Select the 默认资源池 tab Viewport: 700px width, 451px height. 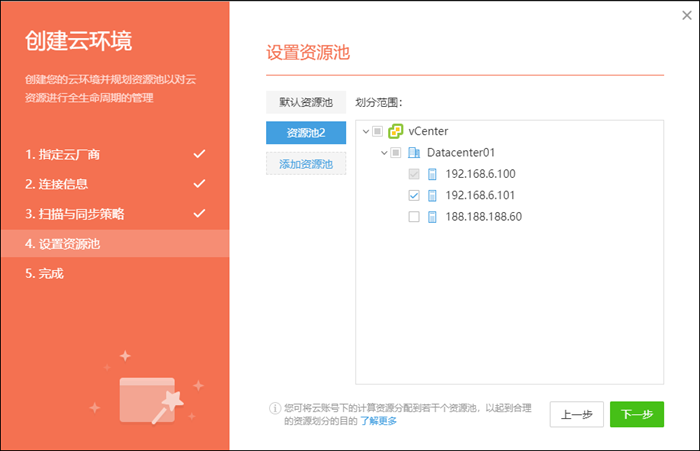coord(305,102)
